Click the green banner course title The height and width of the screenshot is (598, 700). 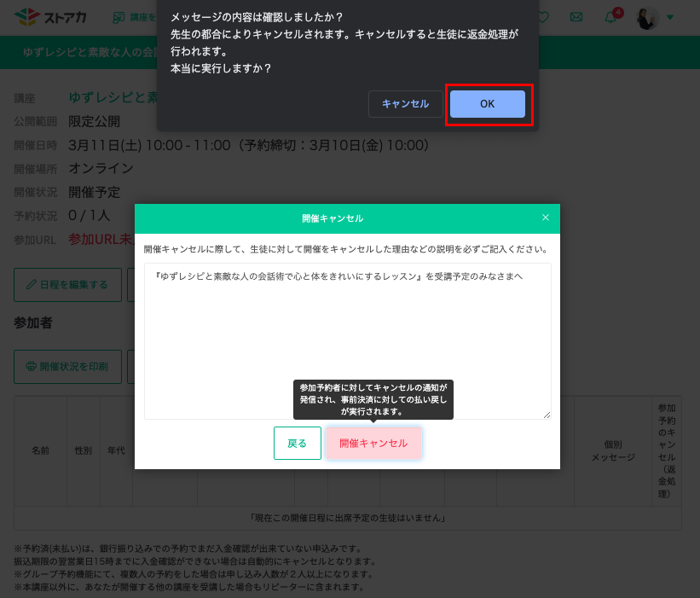pyautogui.click(x=90, y=52)
